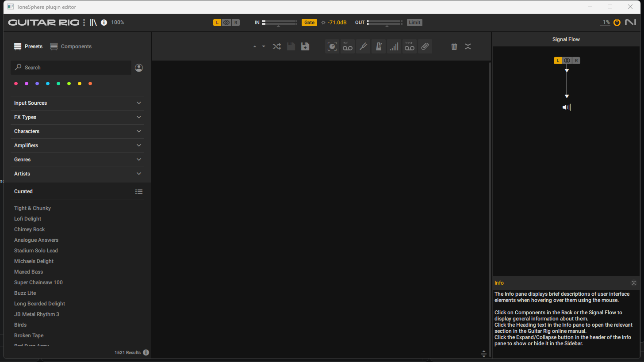Collapse all rack components icon
The height and width of the screenshot is (362, 644).
(468, 46)
